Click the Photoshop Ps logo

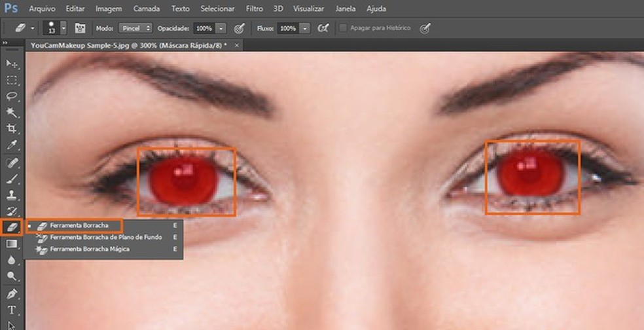11,9
